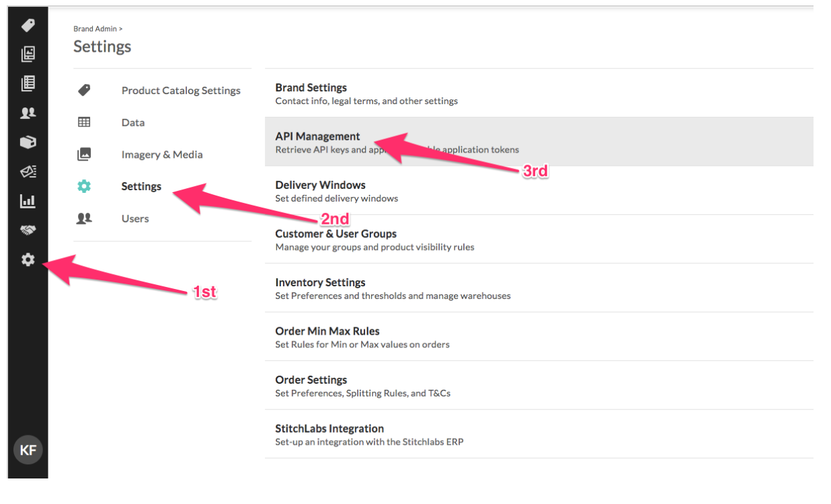Select the people icon in the black sidebar
This screenshot has width=831, height=504.
28,113
